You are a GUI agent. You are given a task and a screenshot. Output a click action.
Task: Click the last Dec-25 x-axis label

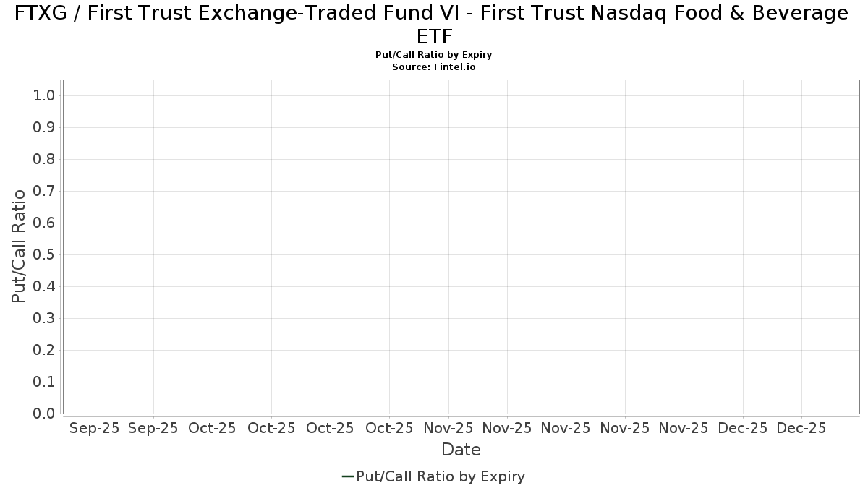[x=801, y=428]
